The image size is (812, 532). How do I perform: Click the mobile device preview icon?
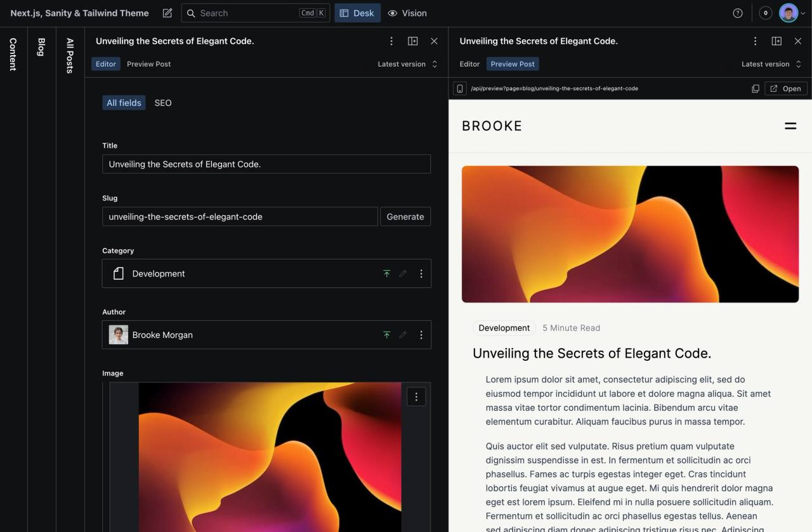[x=459, y=88]
